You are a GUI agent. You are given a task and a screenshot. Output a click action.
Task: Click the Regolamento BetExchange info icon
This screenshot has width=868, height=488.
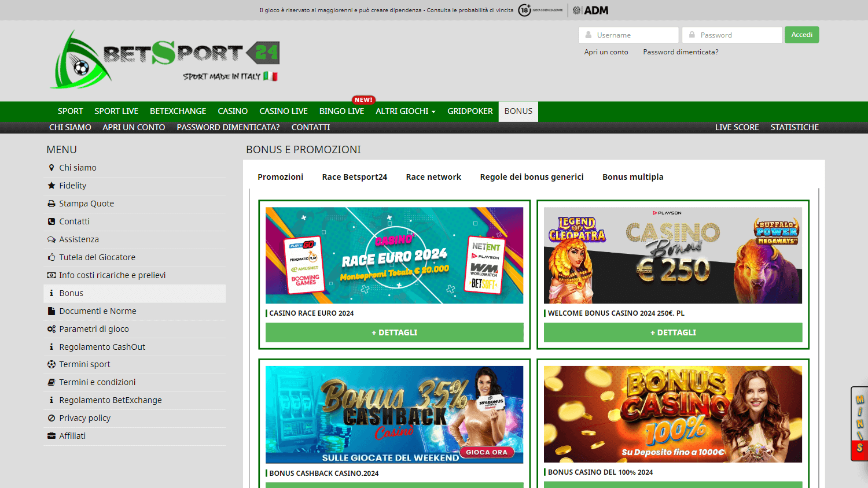pyautogui.click(x=52, y=400)
